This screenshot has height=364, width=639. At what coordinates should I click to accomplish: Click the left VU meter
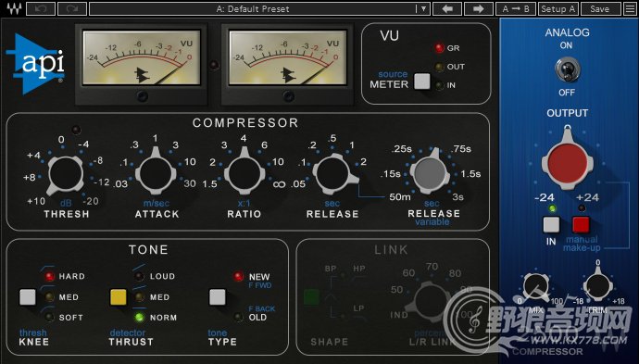pyautogui.click(x=142, y=57)
